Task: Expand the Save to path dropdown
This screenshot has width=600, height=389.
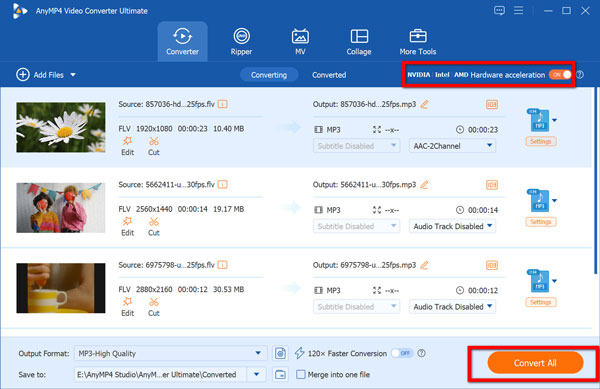Action: click(257, 374)
